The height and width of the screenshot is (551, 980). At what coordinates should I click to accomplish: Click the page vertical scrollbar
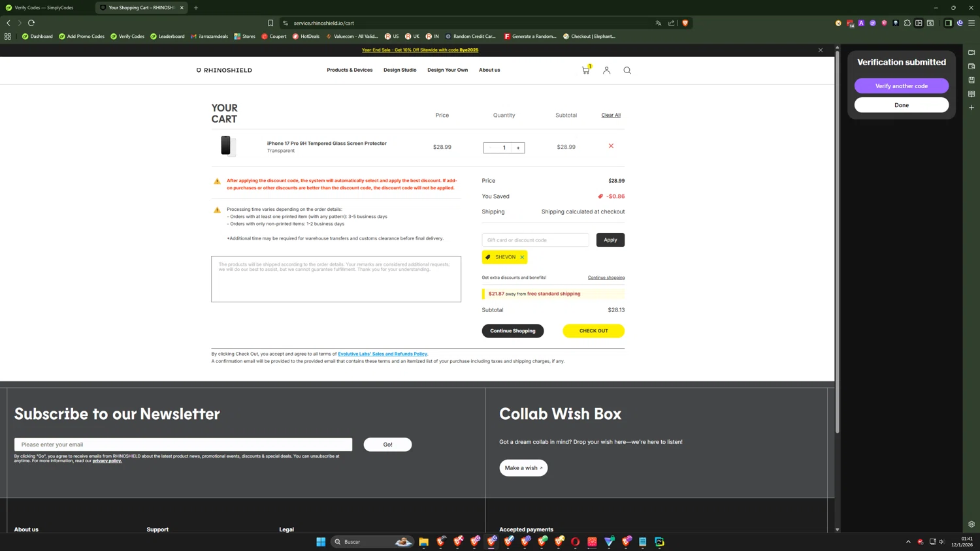[837, 242]
